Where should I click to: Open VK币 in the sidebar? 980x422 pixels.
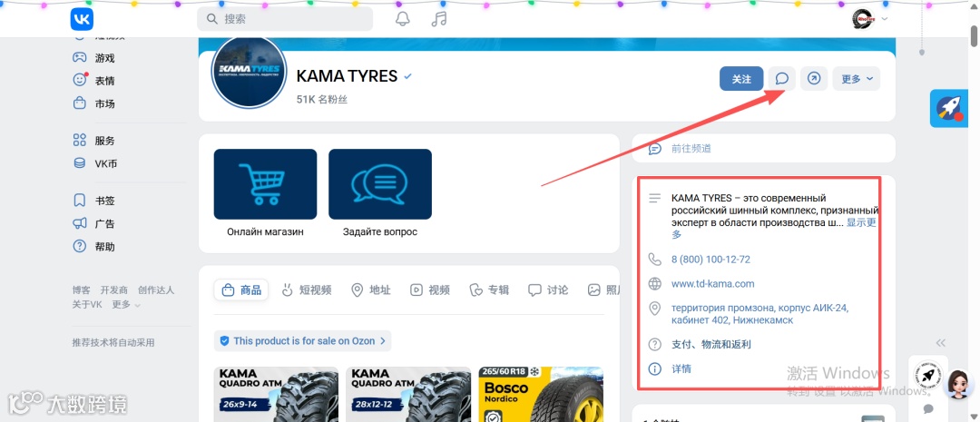(x=105, y=163)
